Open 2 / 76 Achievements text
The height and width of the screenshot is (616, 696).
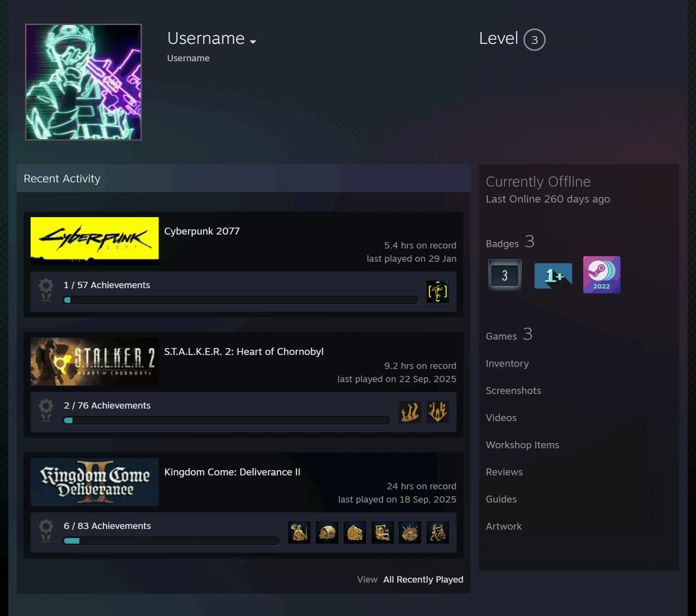tap(107, 405)
